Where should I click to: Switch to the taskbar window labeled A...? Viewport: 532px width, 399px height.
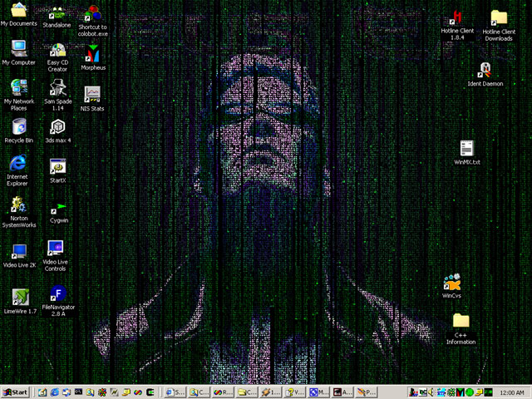point(342,392)
